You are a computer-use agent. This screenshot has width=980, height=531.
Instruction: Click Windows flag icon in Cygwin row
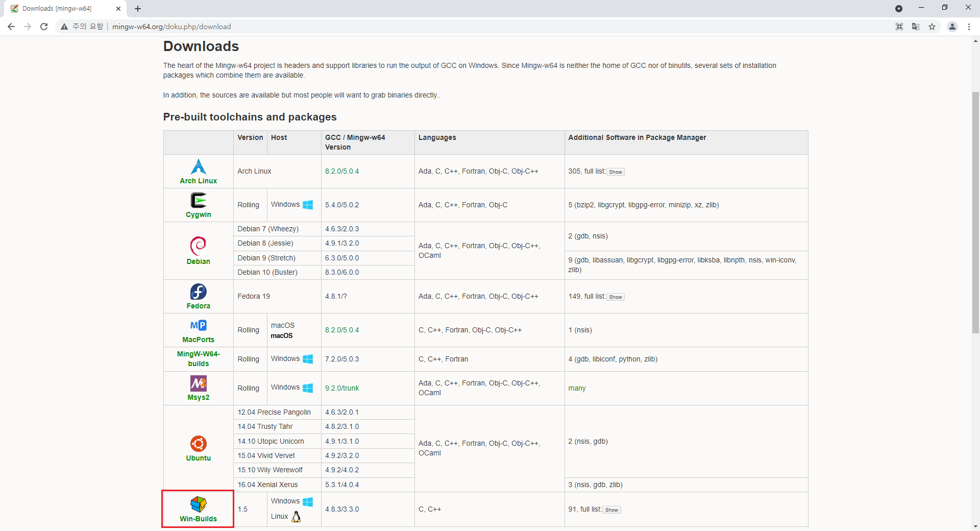(x=308, y=205)
